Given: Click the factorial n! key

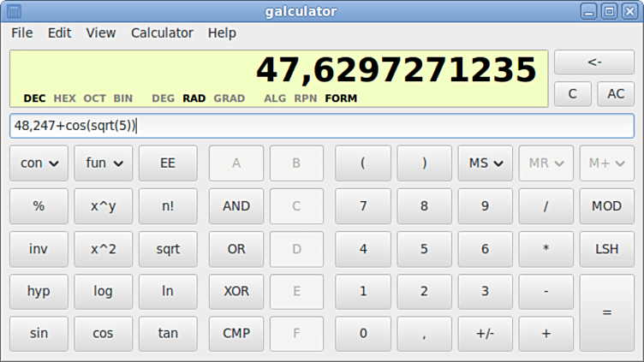Looking at the screenshot, I should pyautogui.click(x=168, y=206).
